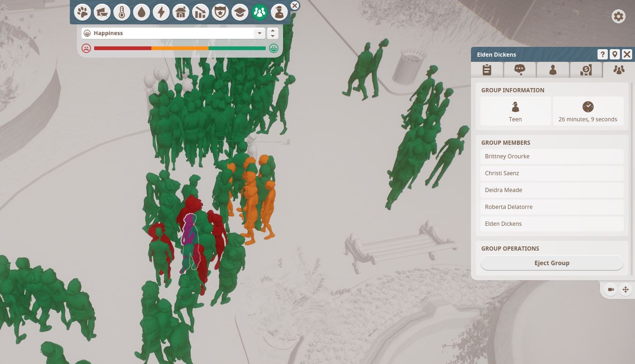Select the security badge heat map
The width and height of the screenshot is (635, 364).
tap(220, 12)
